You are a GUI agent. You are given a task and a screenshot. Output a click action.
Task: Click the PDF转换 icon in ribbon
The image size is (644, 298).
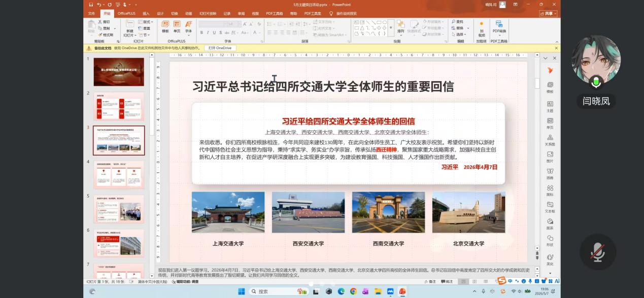click(499, 27)
